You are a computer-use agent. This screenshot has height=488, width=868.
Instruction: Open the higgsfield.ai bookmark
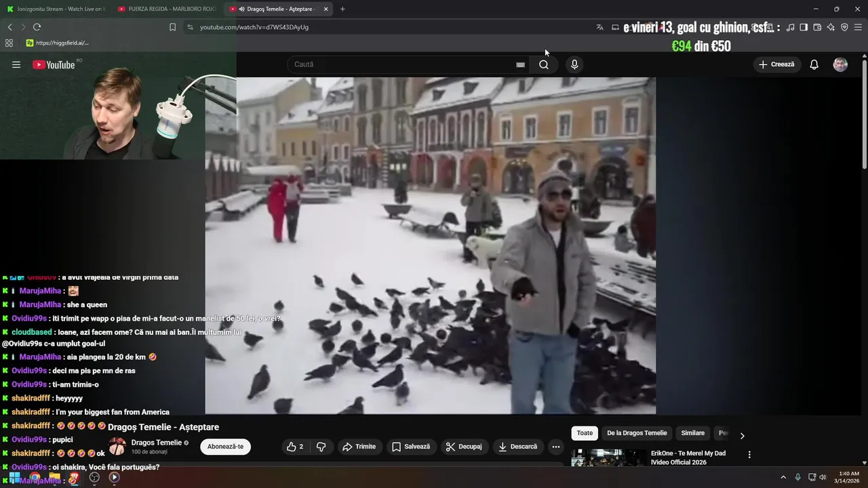[58, 43]
